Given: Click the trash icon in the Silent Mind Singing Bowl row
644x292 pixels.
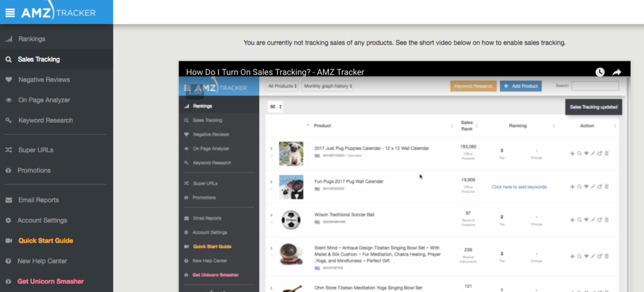Looking at the screenshot, I should point(607,256).
